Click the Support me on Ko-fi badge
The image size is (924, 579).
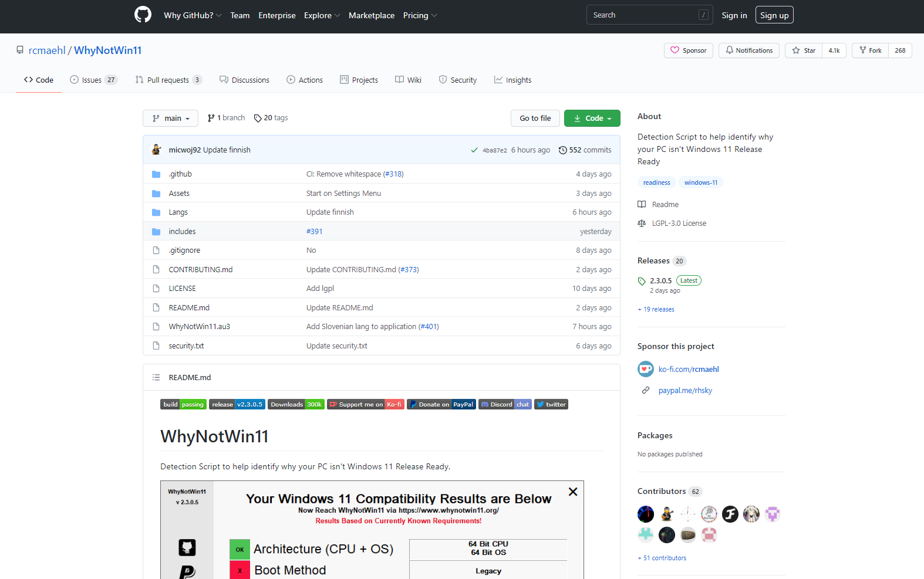[366, 404]
